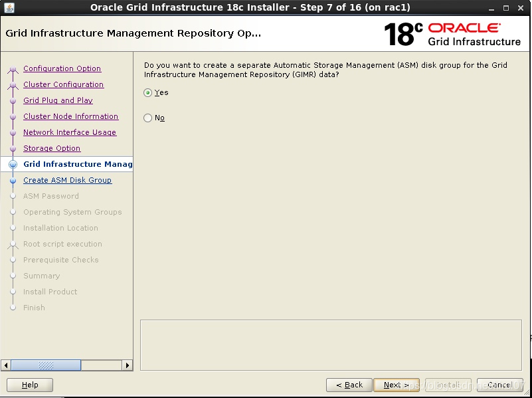The height and width of the screenshot is (398, 532).
Task: Click the horizontal scrollbar thumb in sidebar
Action: (x=46, y=365)
